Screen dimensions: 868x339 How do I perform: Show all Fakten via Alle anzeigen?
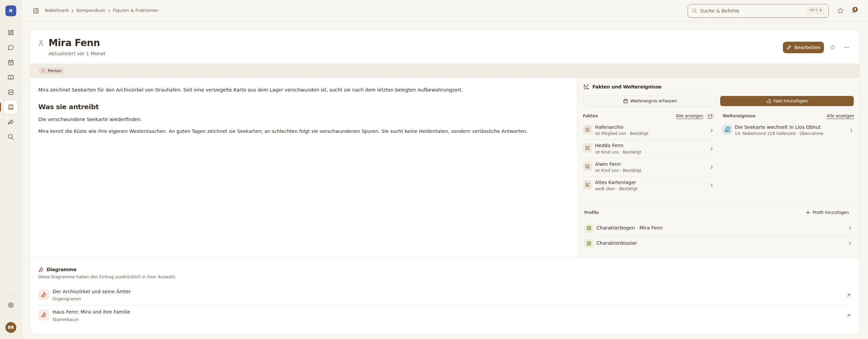point(689,116)
